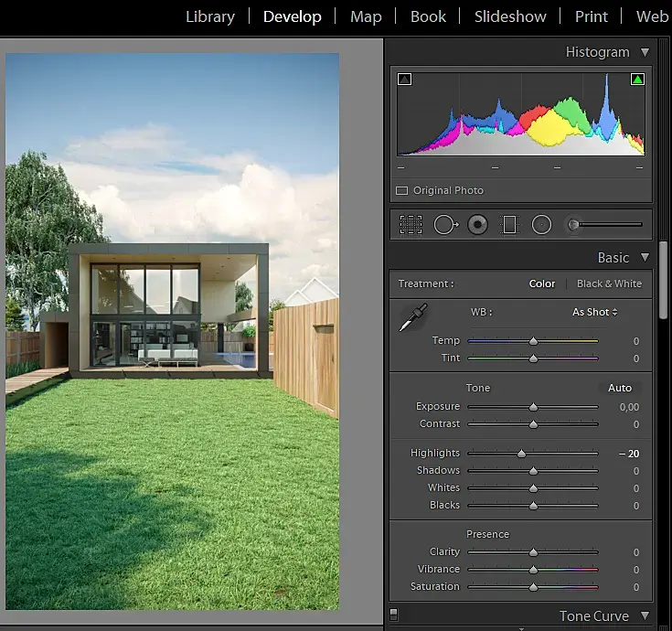Toggle highlight clipping indicator in histogram
The width and height of the screenshot is (672, 631).
tap(637, 80)
